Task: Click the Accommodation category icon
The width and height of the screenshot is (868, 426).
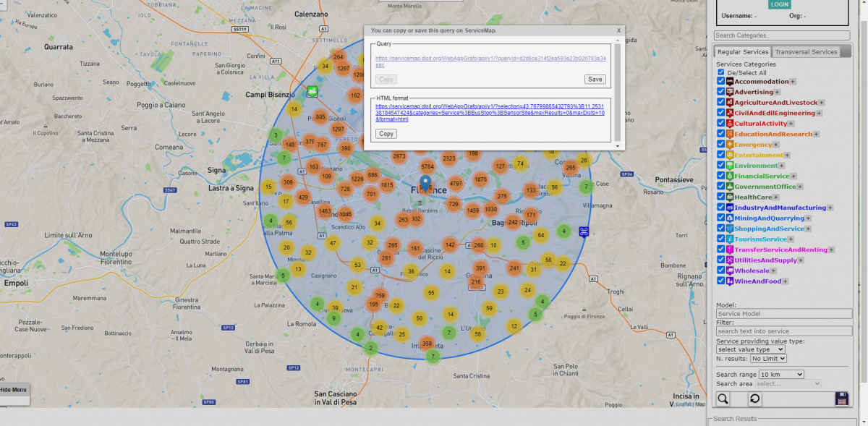Action: 730,82
